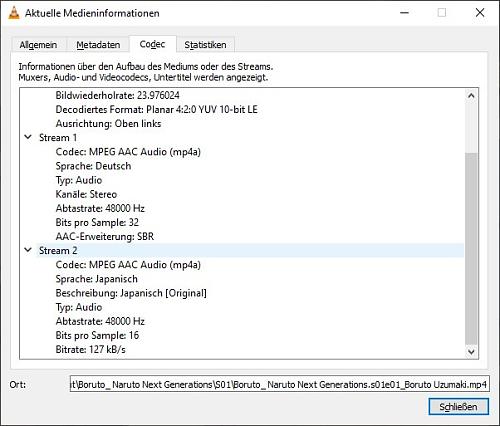Select 'Bildwiederholrate: 23.976024' row
Image resolution: width=500 pixels, height=426 pixels.
click(117, 95)
